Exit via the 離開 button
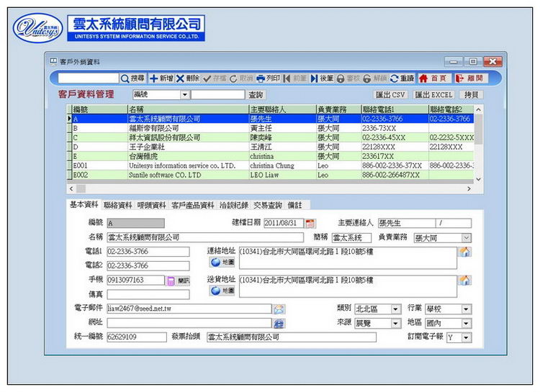This screenshot has width=540, height=392. click(469, 78)
